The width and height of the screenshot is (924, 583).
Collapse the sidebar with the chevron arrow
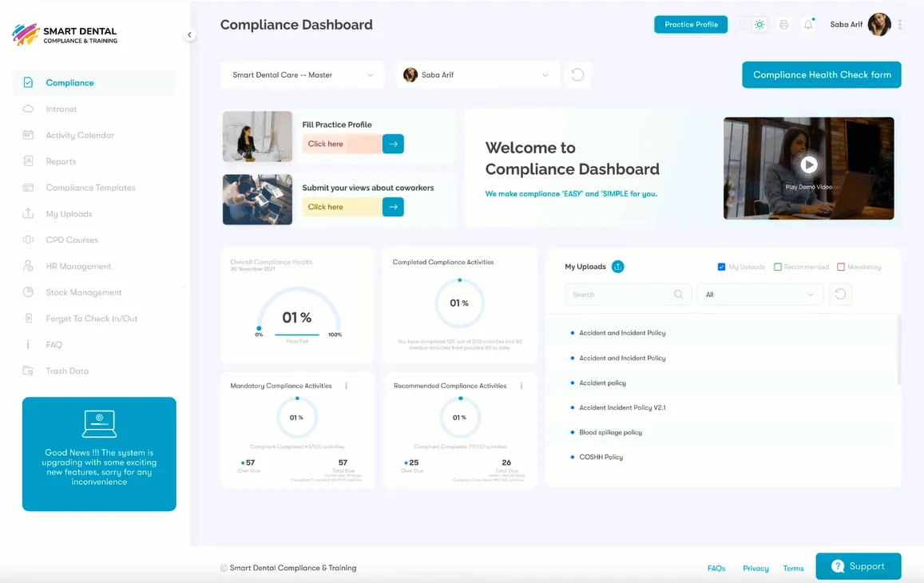tap(189, 35)
